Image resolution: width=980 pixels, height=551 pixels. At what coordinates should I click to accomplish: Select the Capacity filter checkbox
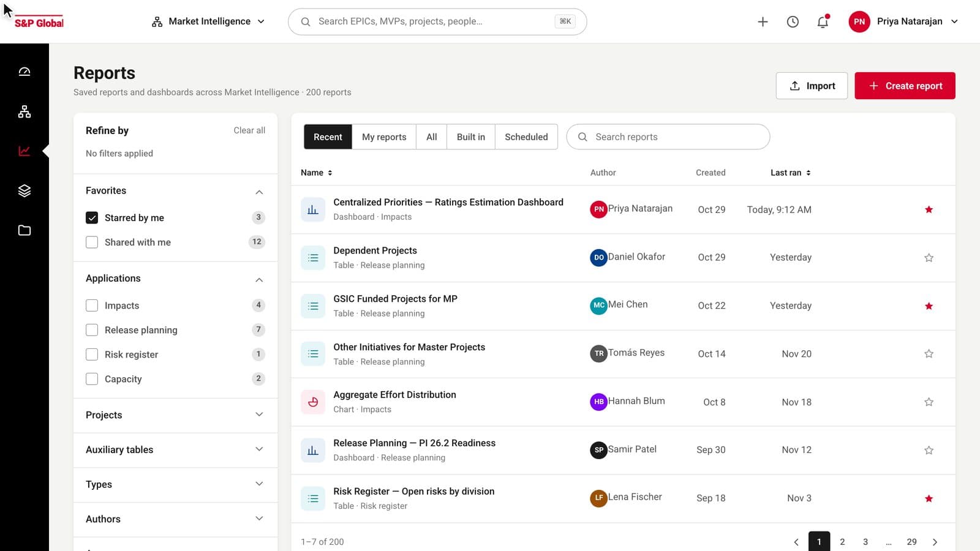click(x=92, y=378)
